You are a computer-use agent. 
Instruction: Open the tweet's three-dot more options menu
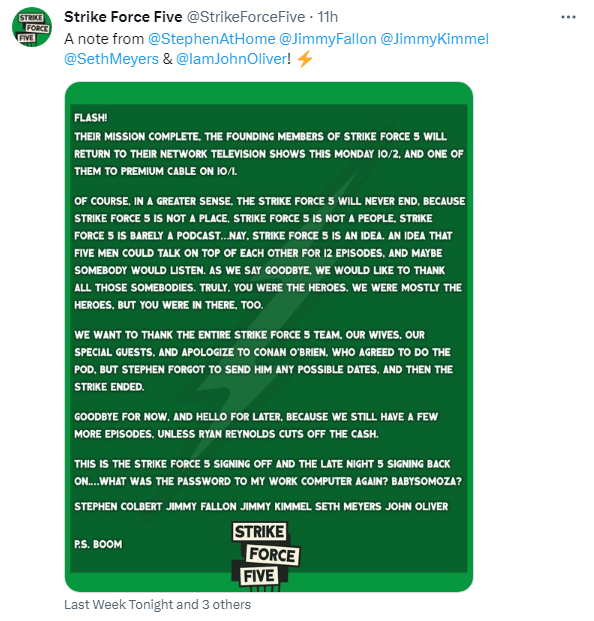tap(568, 17)
